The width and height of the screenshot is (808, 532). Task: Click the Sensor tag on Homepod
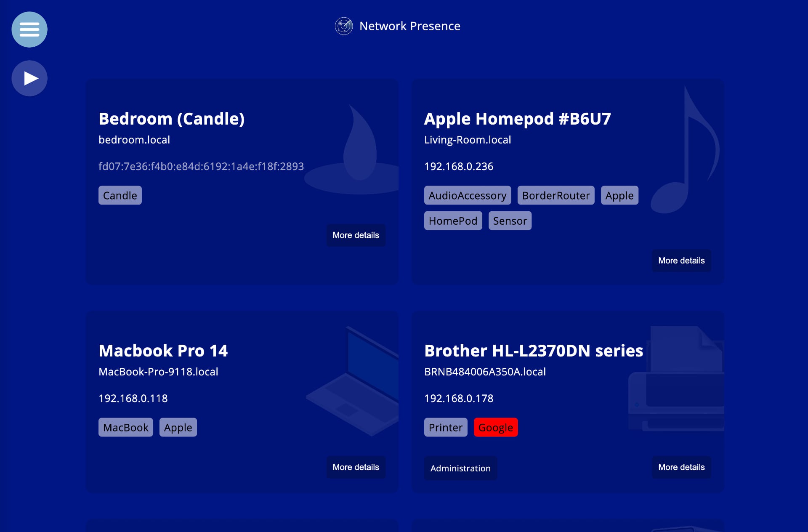(510, 221)
